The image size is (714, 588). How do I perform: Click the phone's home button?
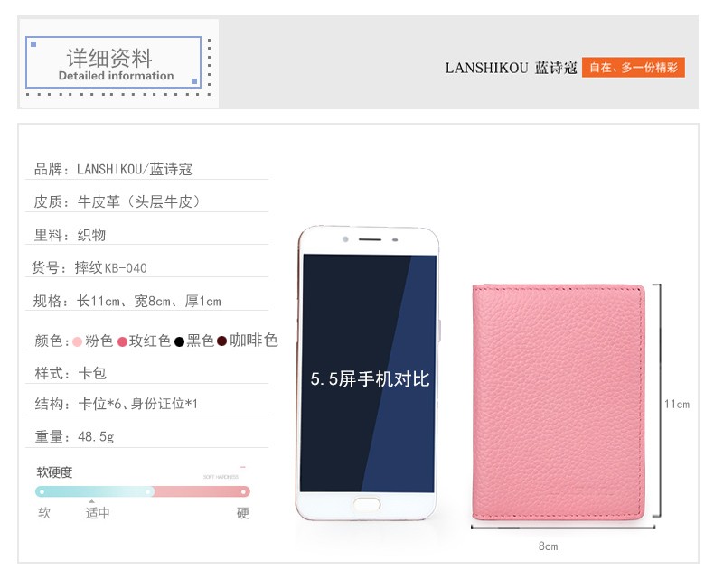click(367, 504)
